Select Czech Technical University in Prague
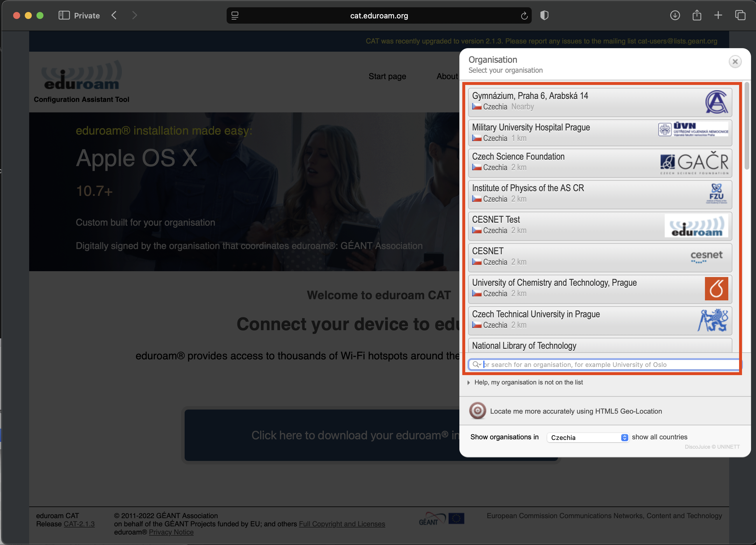Viewport: 756px width, 545px height. point(600,321)
